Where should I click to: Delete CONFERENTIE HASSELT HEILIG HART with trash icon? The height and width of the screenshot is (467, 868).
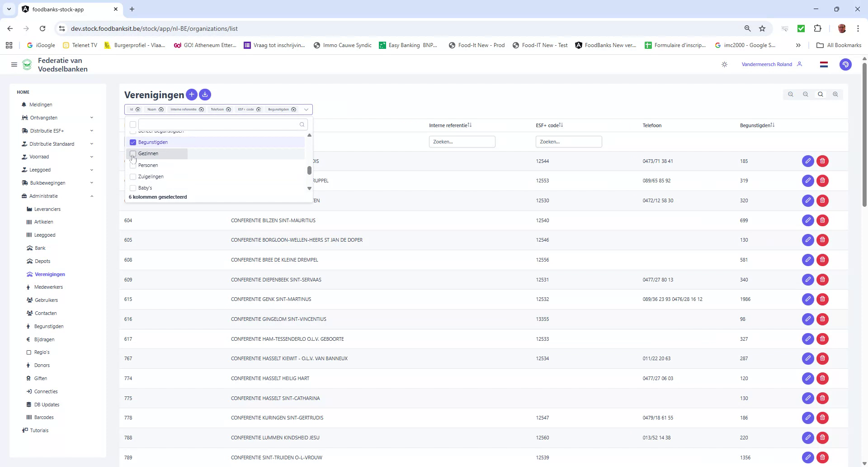pyautogui.click(x=822, y=378)
